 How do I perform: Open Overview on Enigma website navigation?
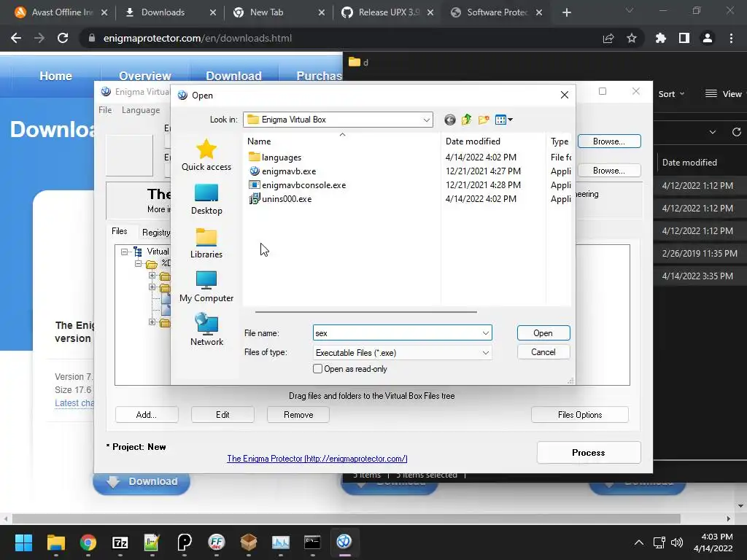point(145,76)
